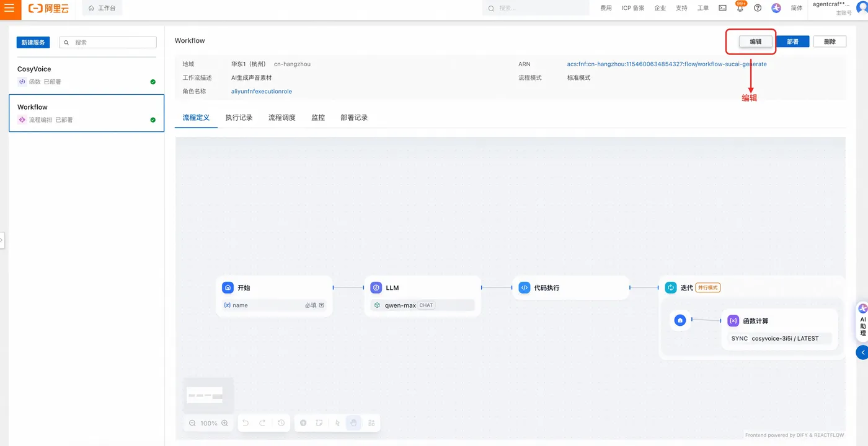Click the 删除 delete button
The width and height of the screenshot is (868, 446).
coord(830,42)
